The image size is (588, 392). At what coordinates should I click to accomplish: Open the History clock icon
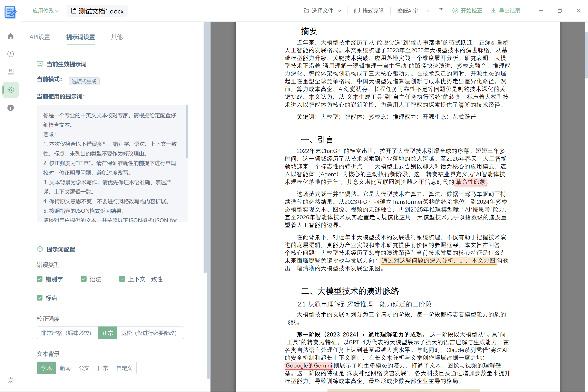point(10,54)
